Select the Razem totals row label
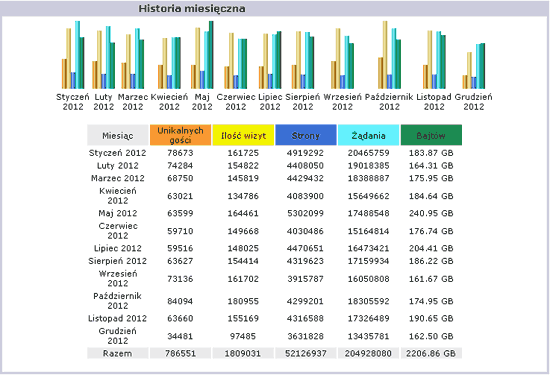Image resolution: width=550 pixels, height=375 pixels. coord(118,353)
